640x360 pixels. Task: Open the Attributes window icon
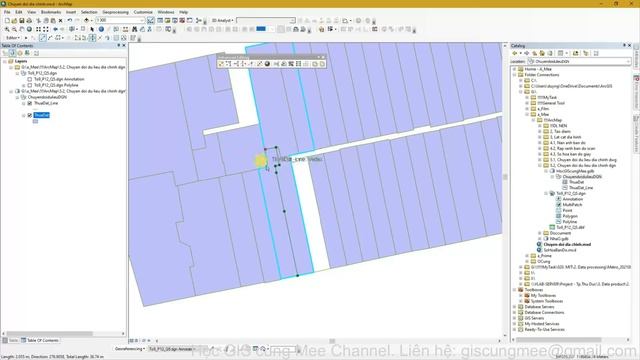click(x=116, y=38)
